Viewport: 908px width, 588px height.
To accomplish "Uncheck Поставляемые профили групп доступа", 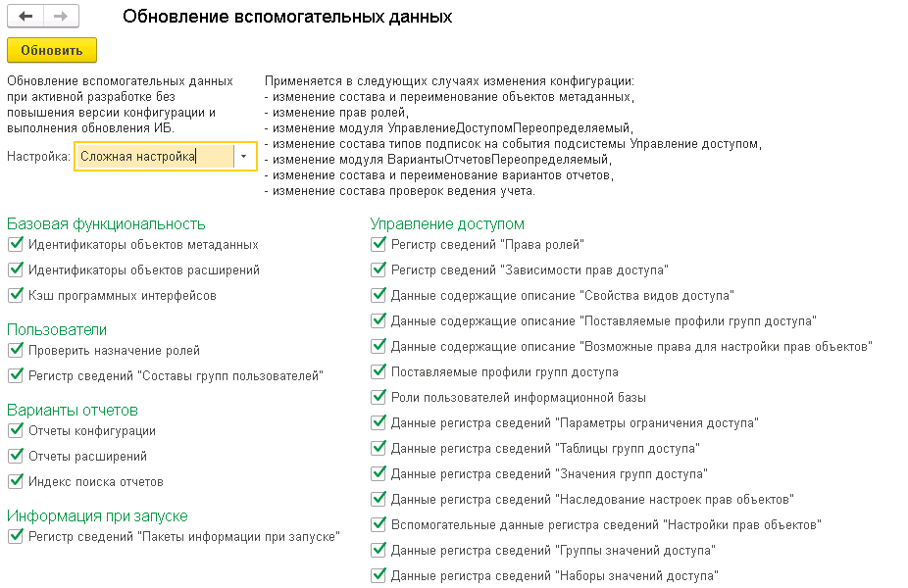I will (378, 371).
